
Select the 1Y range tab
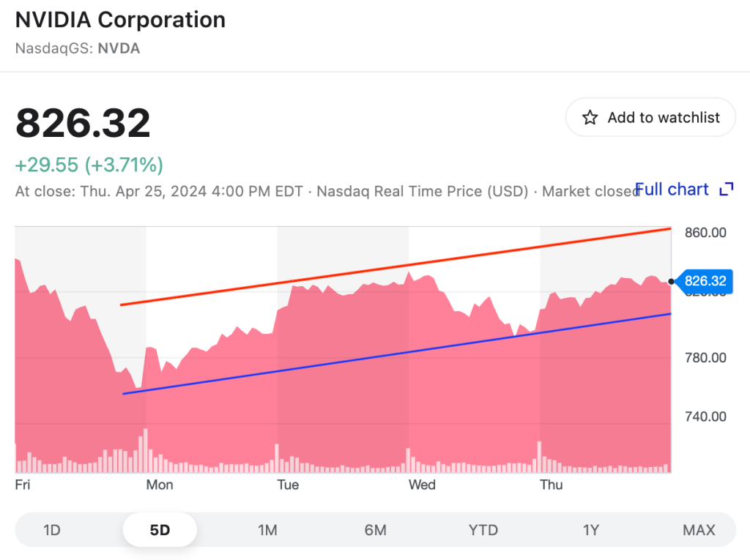click(x=591, y=530)
